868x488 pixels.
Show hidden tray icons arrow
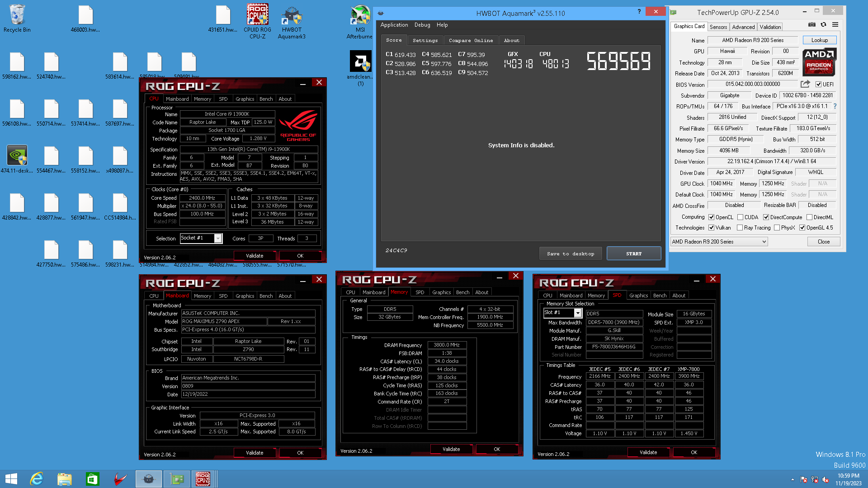[x=793, y=480]
